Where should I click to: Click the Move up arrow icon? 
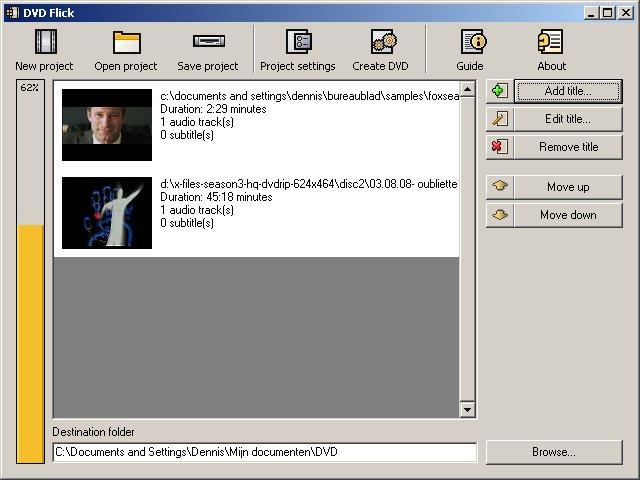pyautogui.click(x=500, y=187)
